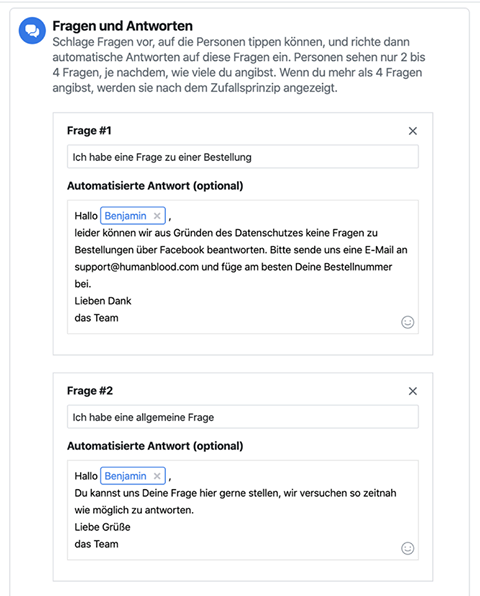Delete Benjamin name tag in Frage #2 answer
The height and width of the screenshot is (596, 480).
157,476
